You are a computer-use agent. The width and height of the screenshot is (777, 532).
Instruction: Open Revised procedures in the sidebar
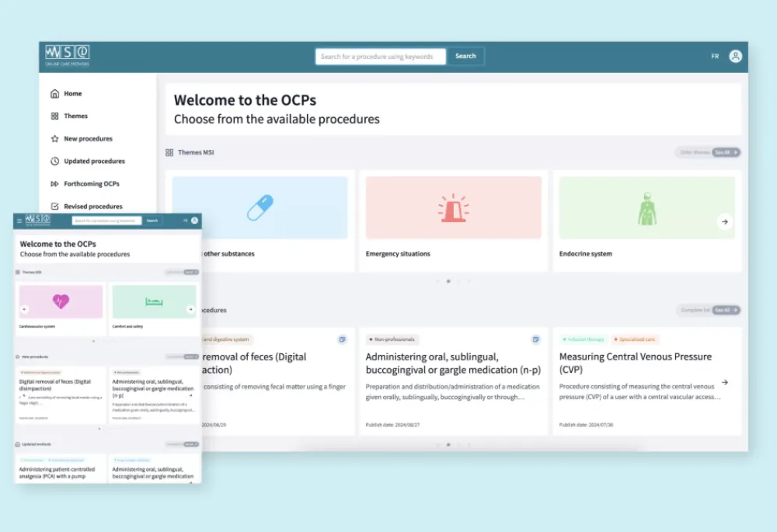(86, 206)
